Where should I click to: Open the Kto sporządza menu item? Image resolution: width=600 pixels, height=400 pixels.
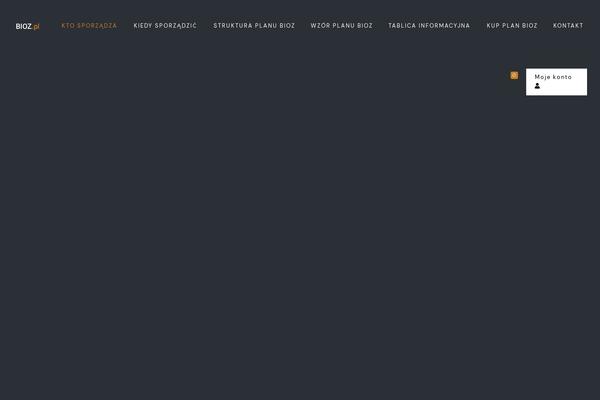[89, 26]
